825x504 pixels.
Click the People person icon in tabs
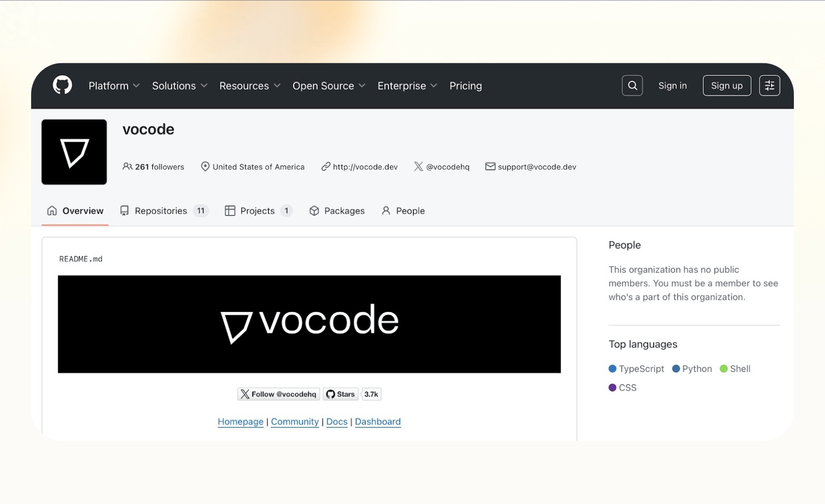(386, 211)
